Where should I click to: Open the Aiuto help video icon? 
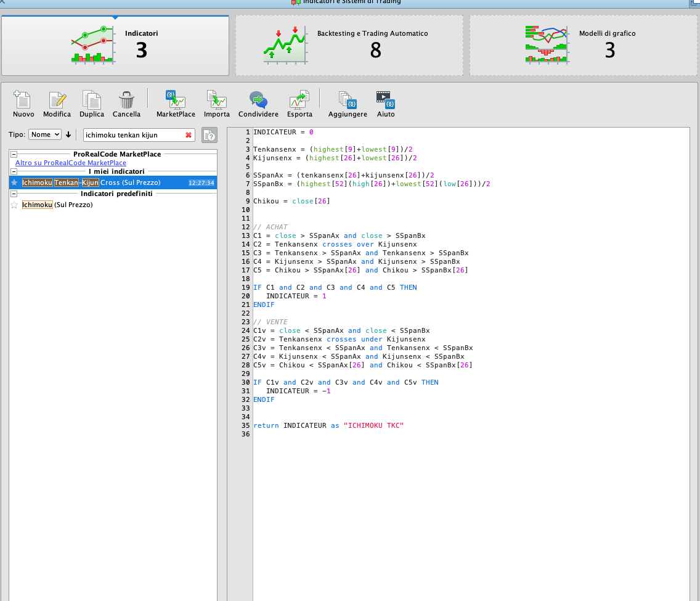pos(386,100)
